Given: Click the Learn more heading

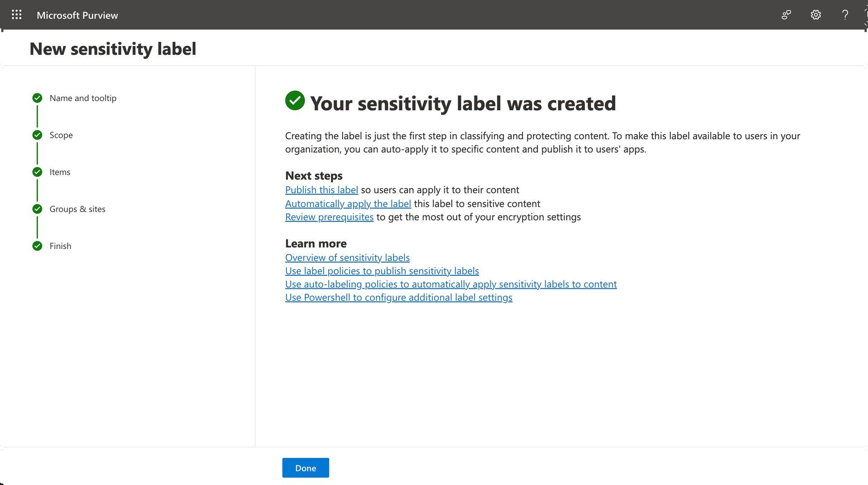Looking at the screenshot, I should 316,243.
